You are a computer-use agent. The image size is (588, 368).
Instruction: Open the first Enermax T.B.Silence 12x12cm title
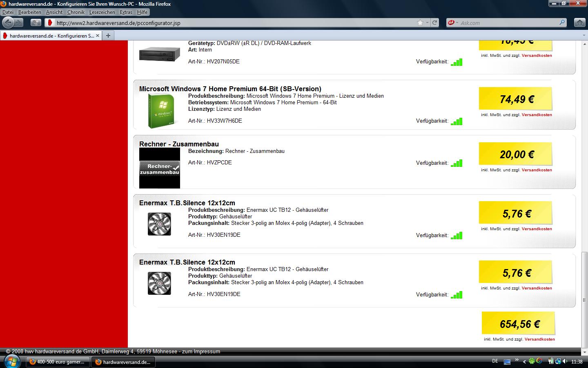tap(187, 203)
